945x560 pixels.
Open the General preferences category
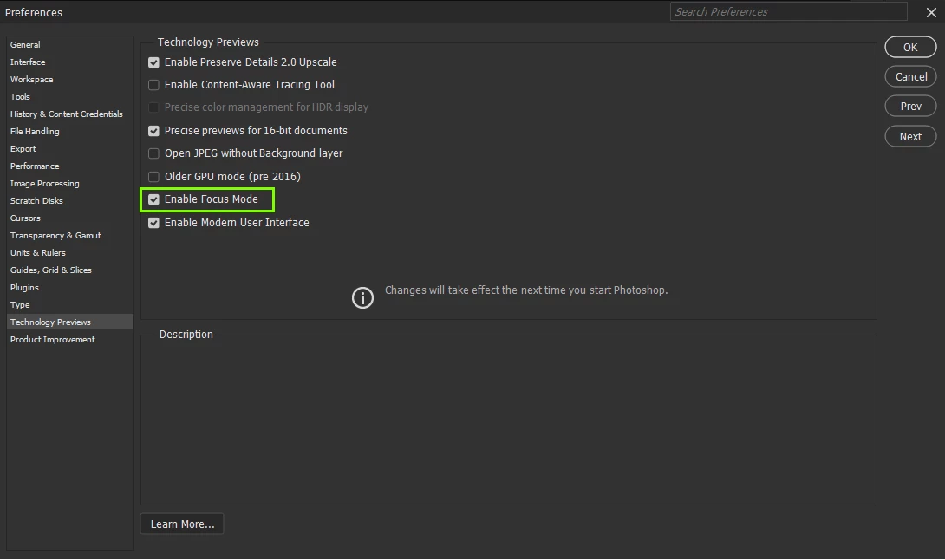point(25,44)
